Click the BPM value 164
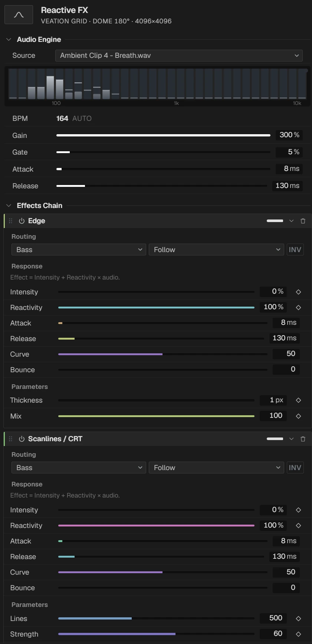The width and height of the screenshot is (312, 644). [x=62, y=119]
